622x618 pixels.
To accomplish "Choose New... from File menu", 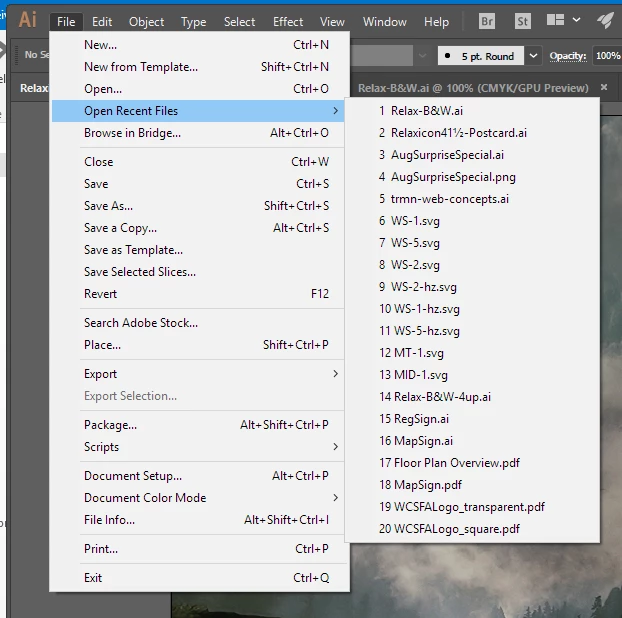I will tap(198, 45).
